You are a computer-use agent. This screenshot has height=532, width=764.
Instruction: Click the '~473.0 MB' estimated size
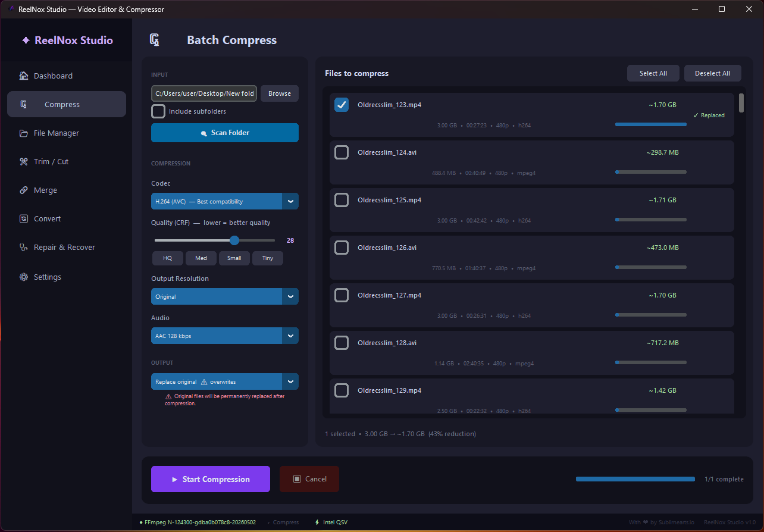tap(662, 248)
